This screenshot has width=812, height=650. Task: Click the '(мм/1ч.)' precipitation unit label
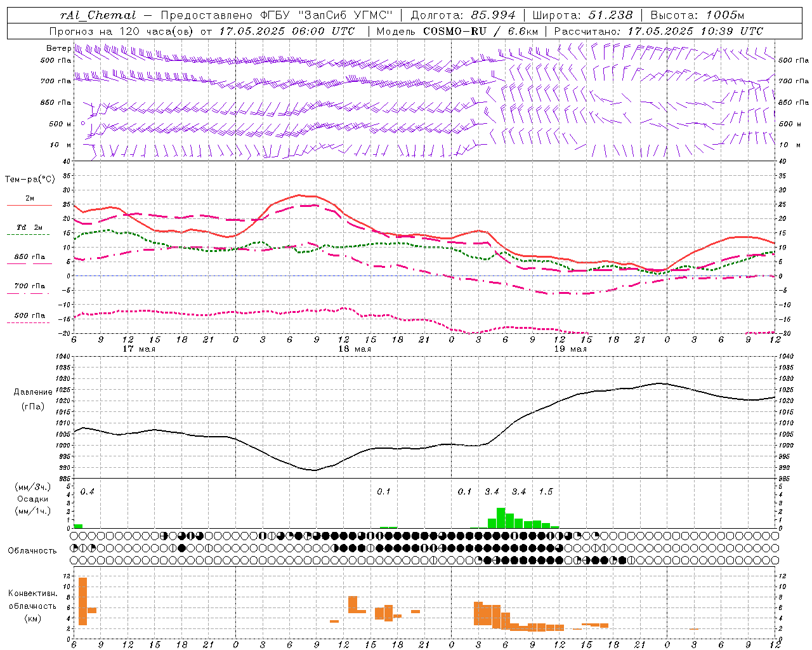(x=33, y=511)
